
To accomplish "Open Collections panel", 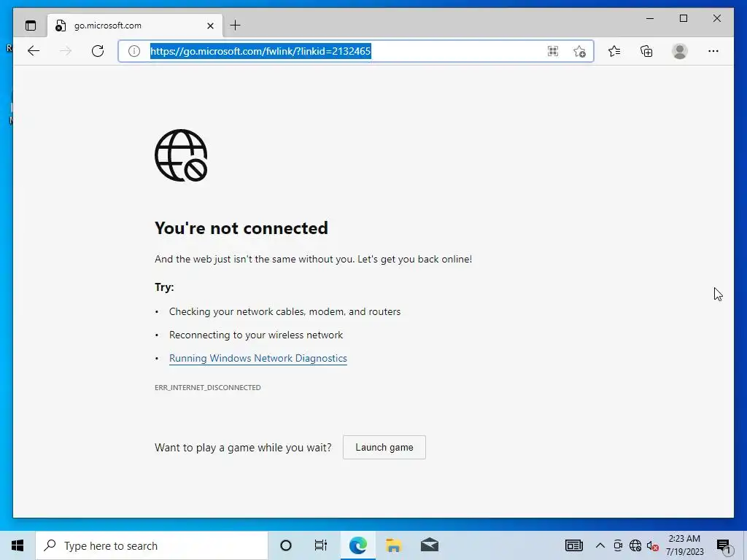I will tap(646, 51).
